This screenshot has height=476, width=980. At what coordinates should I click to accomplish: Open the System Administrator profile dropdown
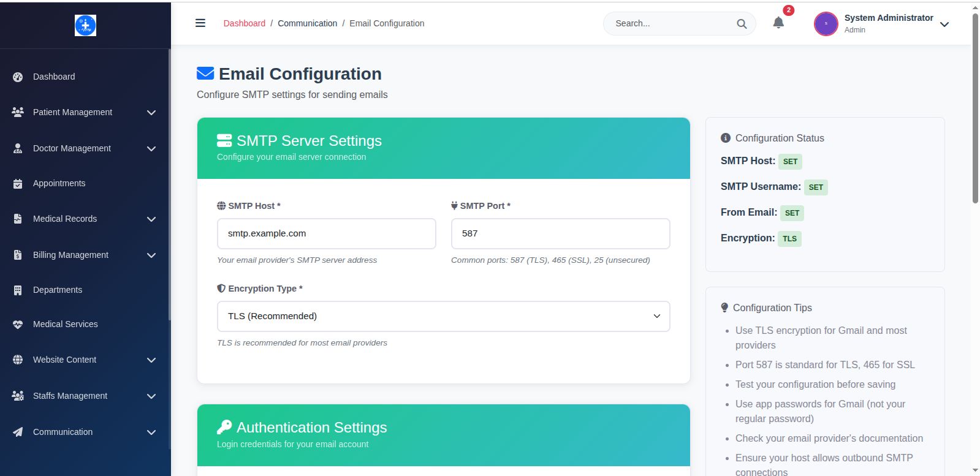pos(944,25)
